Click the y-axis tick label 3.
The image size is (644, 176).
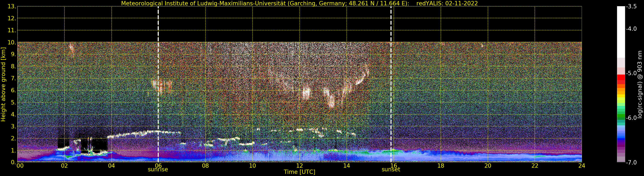point(13,126)
